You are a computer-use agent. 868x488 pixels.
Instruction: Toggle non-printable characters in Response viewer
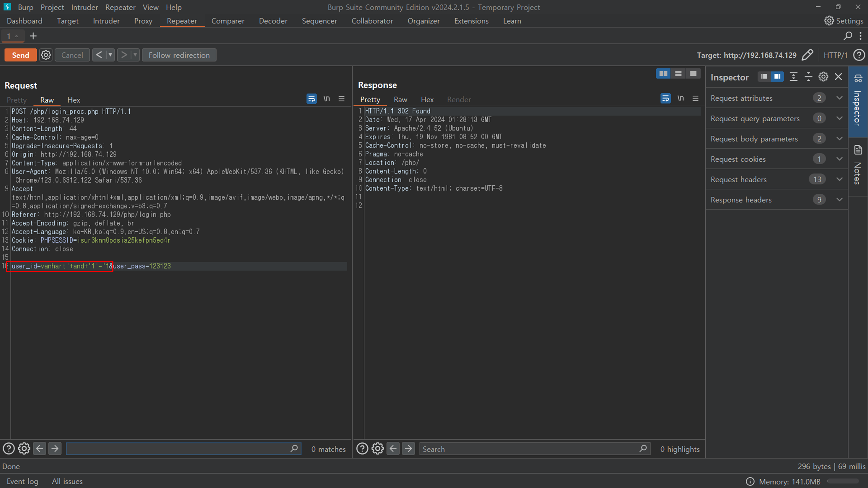point(681,98)
